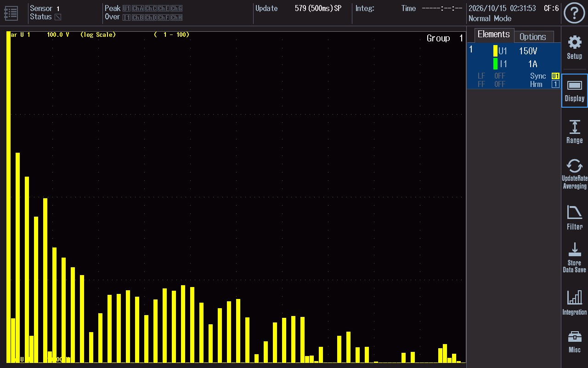The width and height of the screenshot is (588, 368).
Task: Click the Integ: status field
Action: pyautogui.click(x=365, y=8)
